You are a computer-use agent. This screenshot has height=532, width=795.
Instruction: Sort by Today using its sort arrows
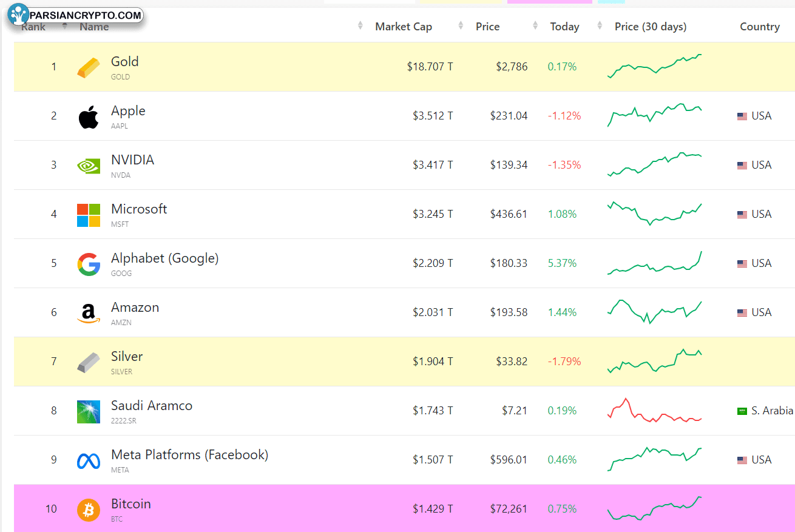click(535, 25)
